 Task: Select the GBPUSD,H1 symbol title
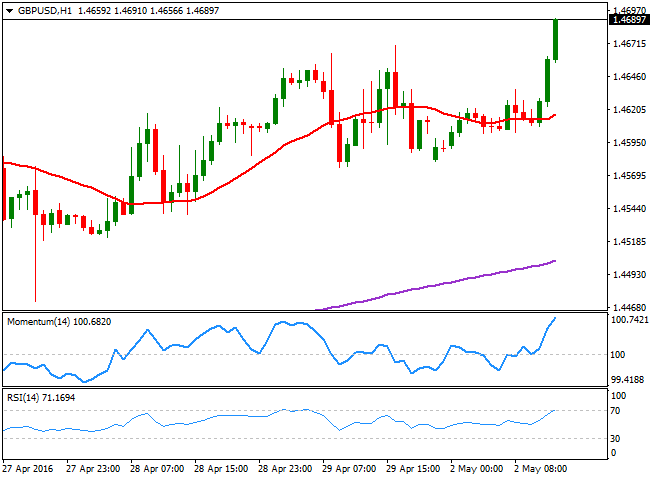pos(45,11)
